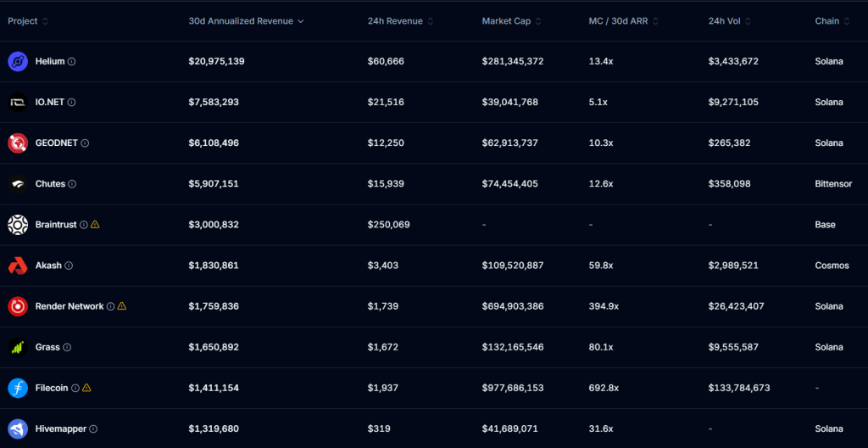Click the Hivemapper logo icon
The image size is (868, 448).
pos(18,428)
